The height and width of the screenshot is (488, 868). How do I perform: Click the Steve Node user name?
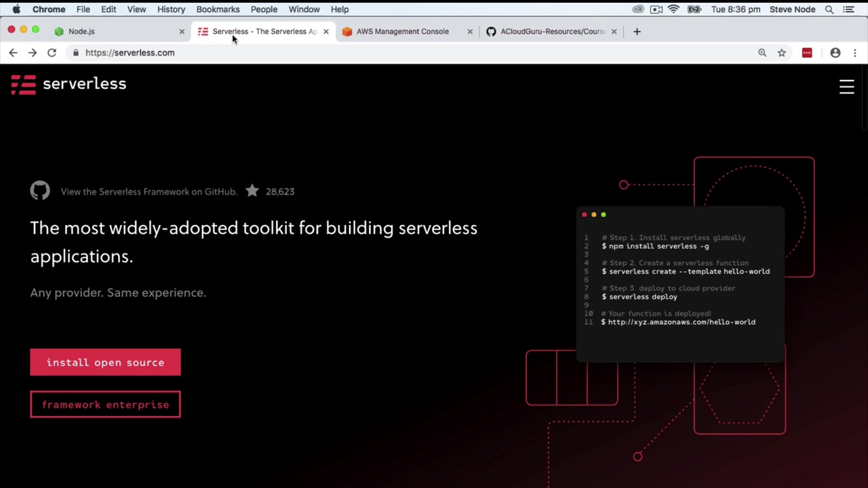coord(792,9)
